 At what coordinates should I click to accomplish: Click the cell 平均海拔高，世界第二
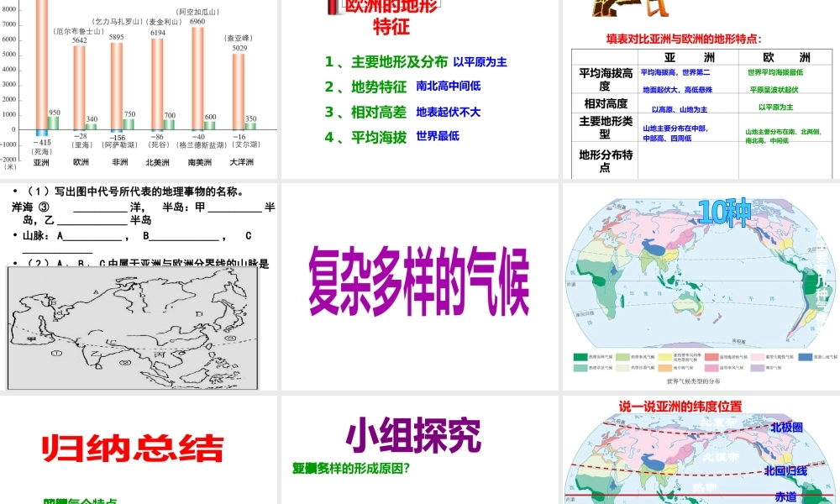[675, 72]
